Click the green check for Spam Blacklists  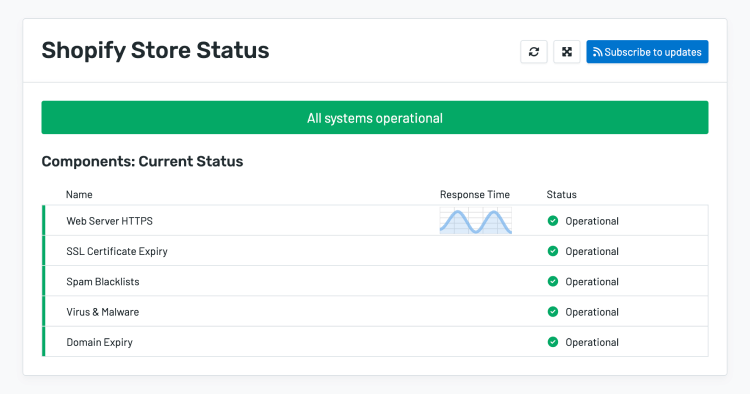pyautogui.click(x=553, y=281)
